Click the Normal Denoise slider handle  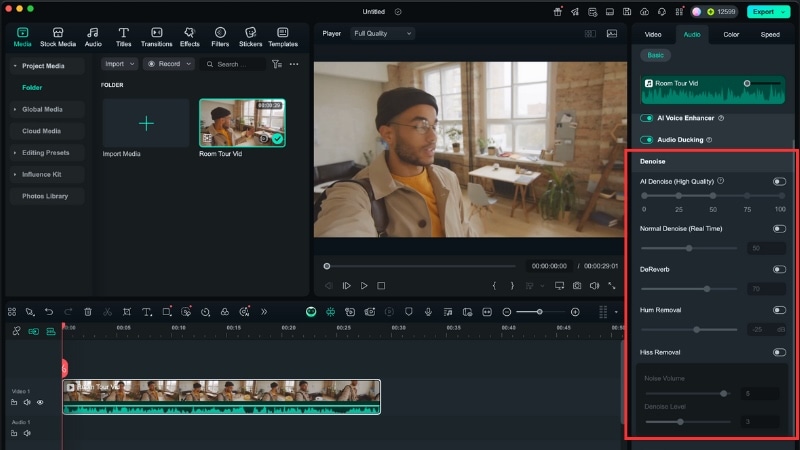pos(689,248)
